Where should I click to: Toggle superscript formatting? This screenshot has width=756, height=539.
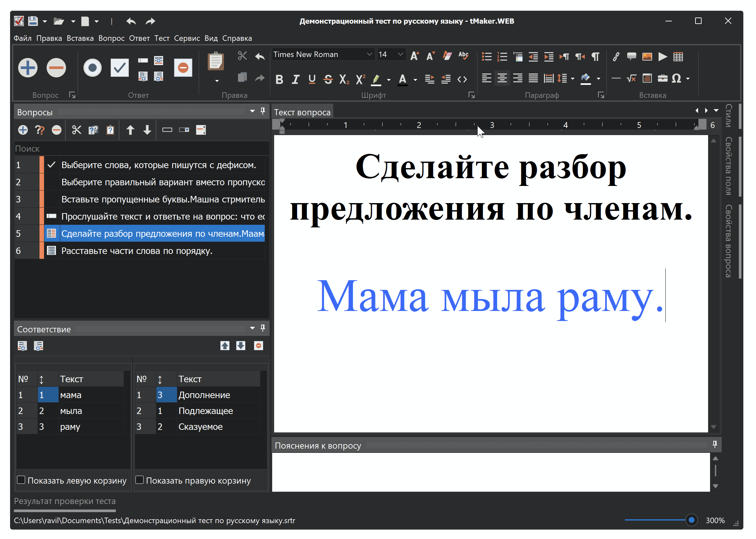click(361, 79)
